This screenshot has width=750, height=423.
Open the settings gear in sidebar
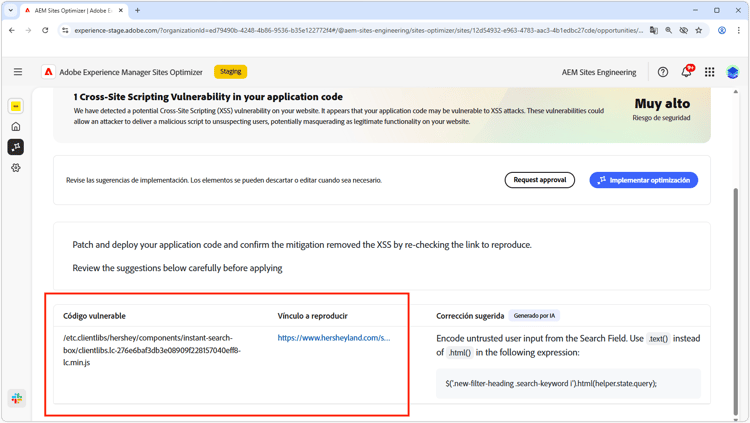click(x=16, y=168)
